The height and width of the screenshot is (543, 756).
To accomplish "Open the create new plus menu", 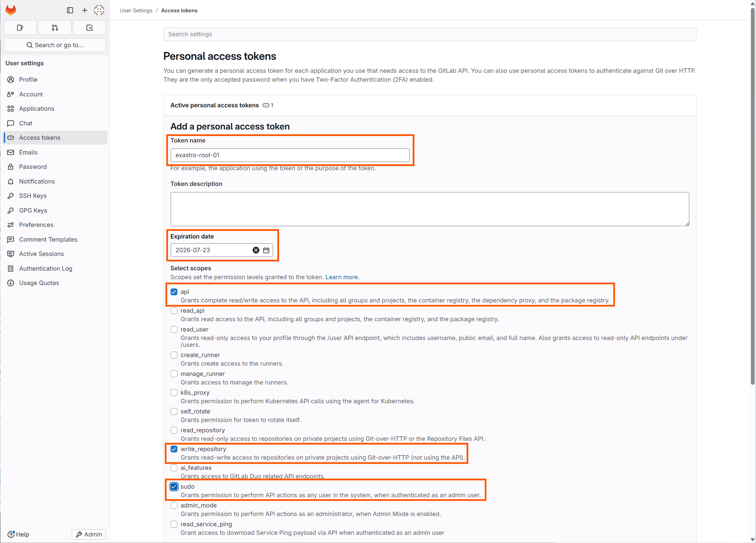I will coord(85,10).
